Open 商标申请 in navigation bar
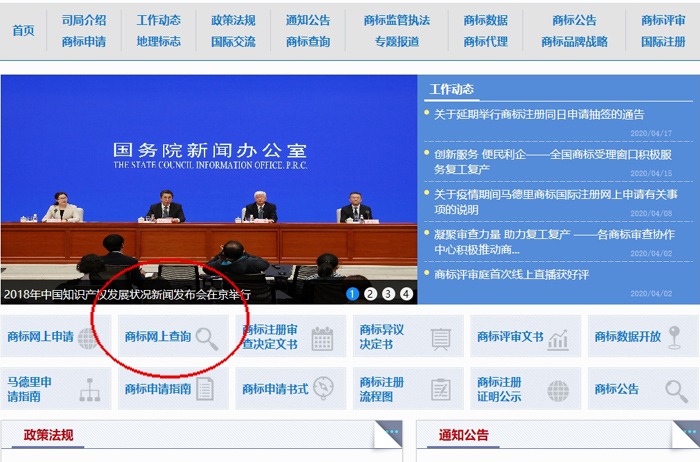Image resolution: width=700 pixels, height=462 pixels. (84, 42)
